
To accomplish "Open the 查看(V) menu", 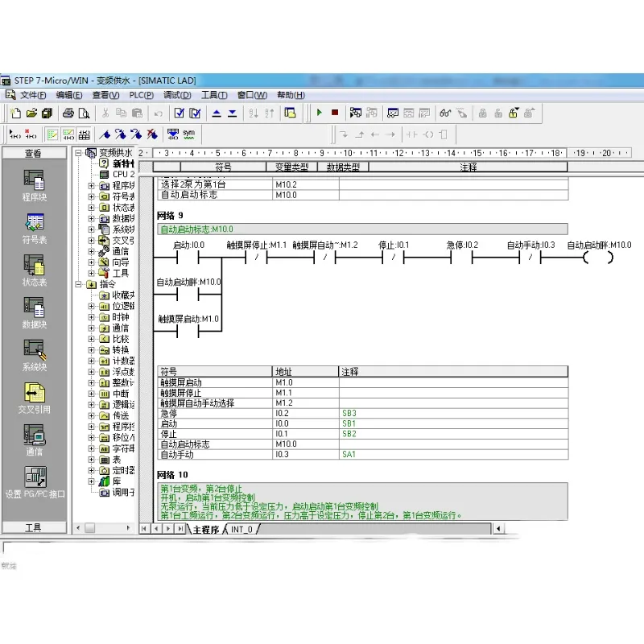I will 105,95.
